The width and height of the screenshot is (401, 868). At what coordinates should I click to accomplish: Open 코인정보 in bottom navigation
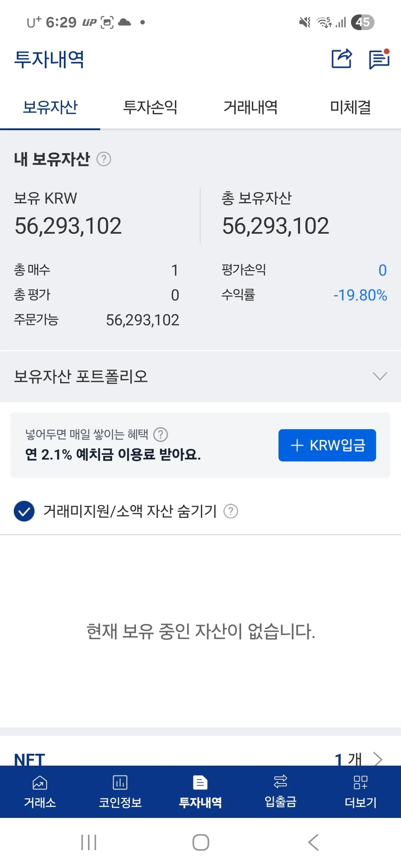click(120, 792)
